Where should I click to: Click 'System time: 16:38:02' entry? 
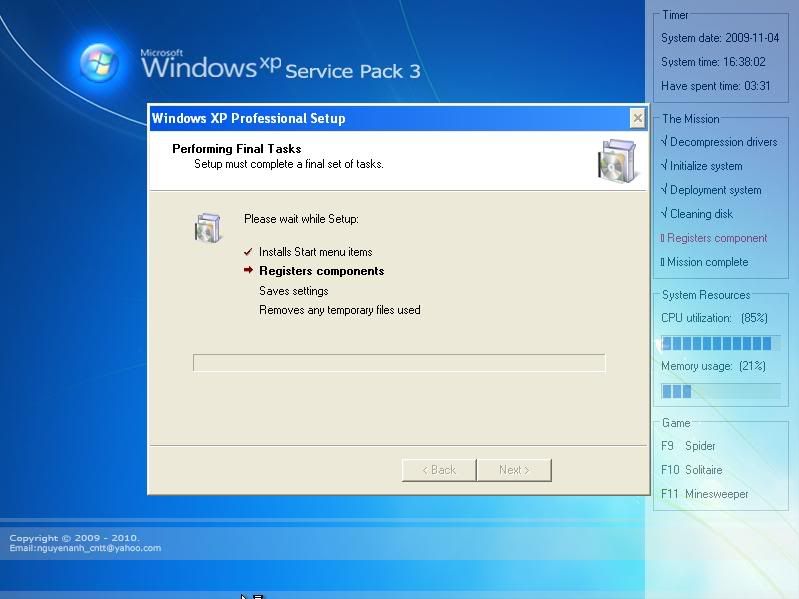click(x=713, y=62)
